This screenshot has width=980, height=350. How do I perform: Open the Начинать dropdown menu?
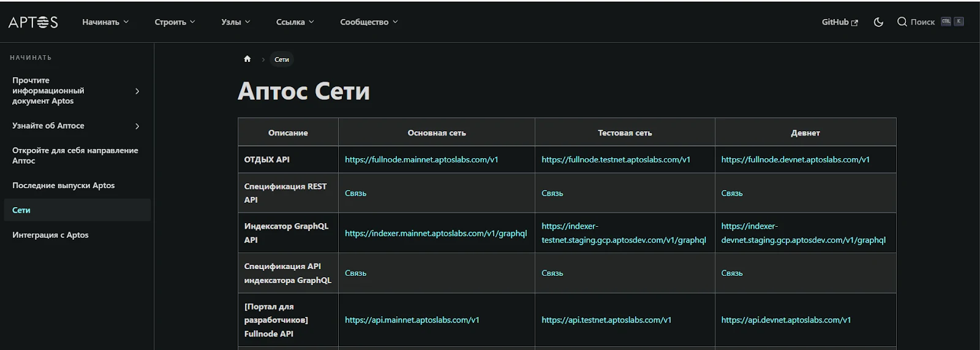point(105,22)
